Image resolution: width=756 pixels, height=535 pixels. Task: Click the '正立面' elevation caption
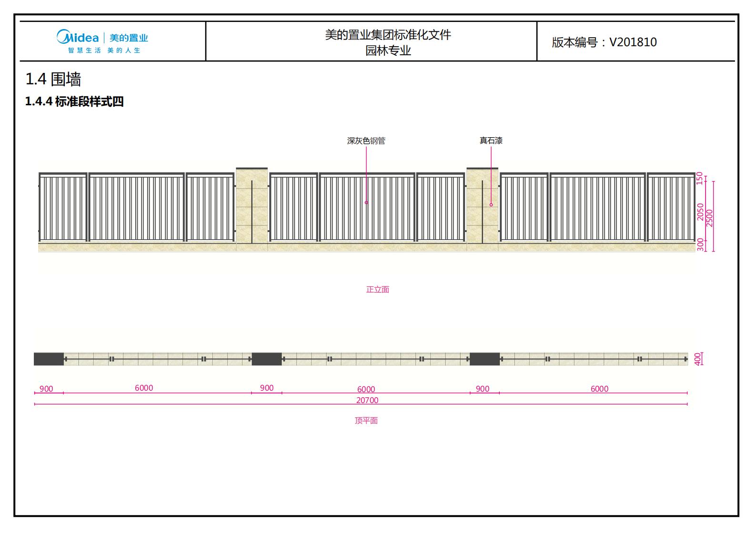pyautogui.click(x=377, y=290)
